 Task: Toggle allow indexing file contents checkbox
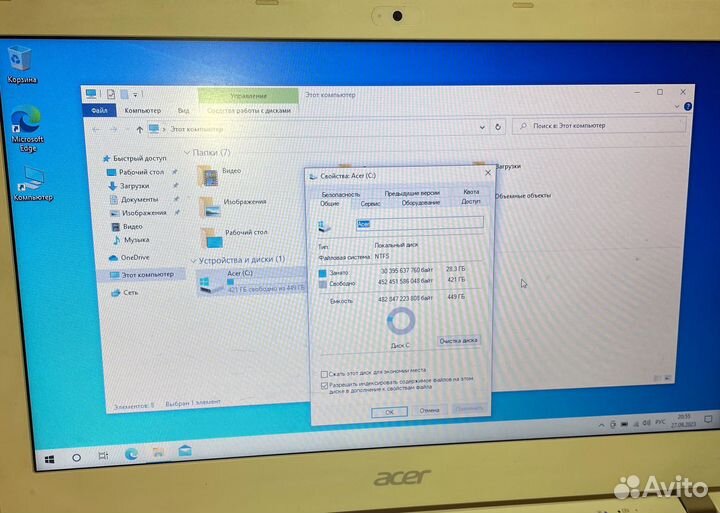(x=325, y=385)
